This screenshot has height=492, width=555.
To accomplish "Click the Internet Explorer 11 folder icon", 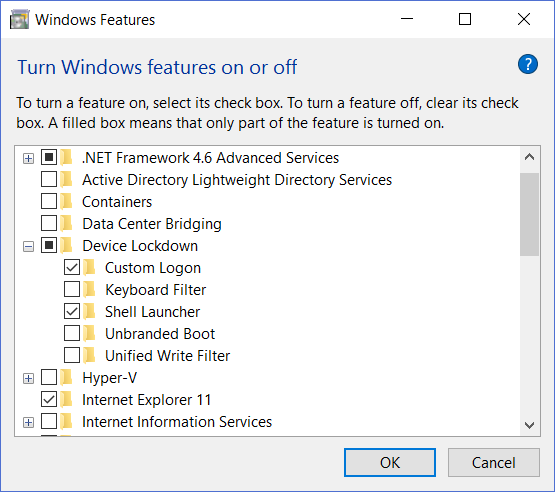I will coord(66,400).
